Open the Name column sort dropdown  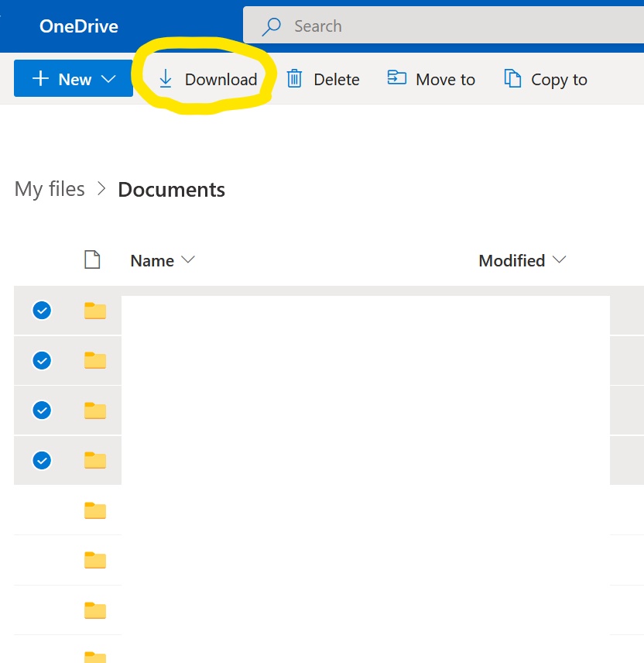pyautogui.click(x=187, y=260)
